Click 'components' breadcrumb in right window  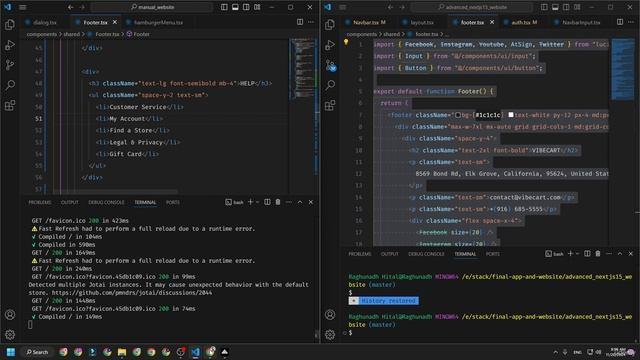[362, 34]
